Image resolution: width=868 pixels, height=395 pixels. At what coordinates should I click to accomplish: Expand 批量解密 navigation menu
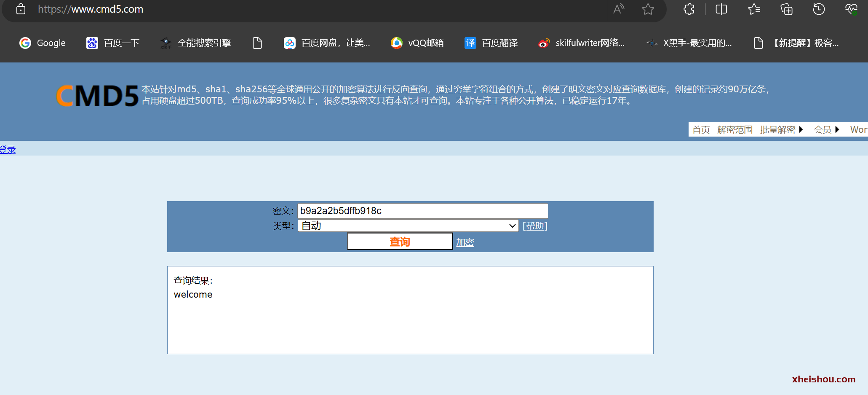click(x=782, y=130)
